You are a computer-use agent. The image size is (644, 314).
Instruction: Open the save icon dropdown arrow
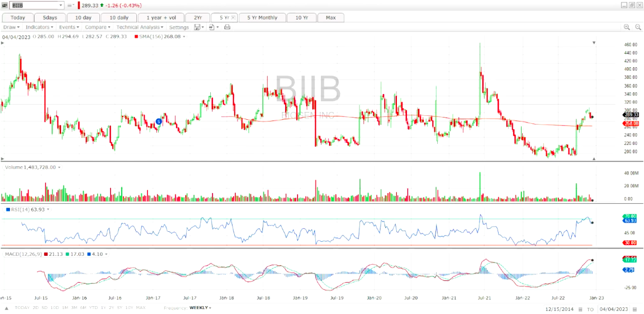[203, 27]
